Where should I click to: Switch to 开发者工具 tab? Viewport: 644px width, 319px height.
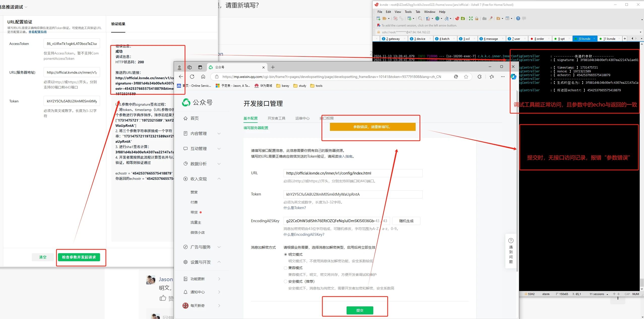(276, 118)
